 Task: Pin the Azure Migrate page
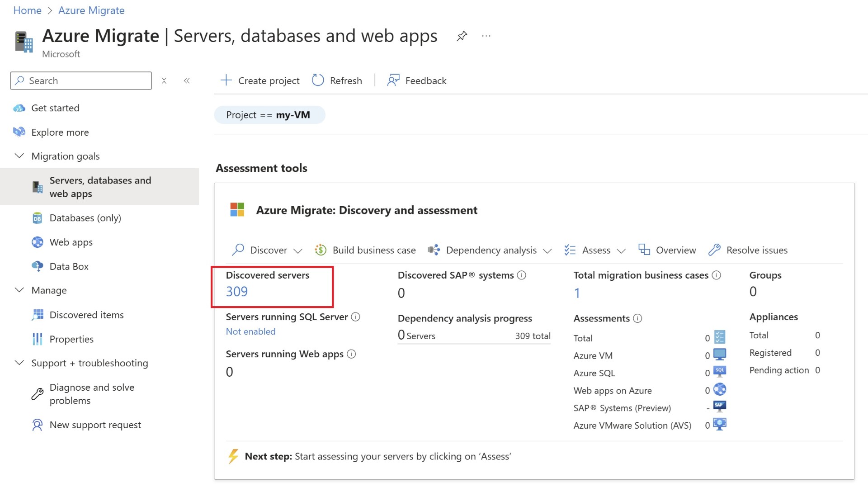tap(462, 36)
